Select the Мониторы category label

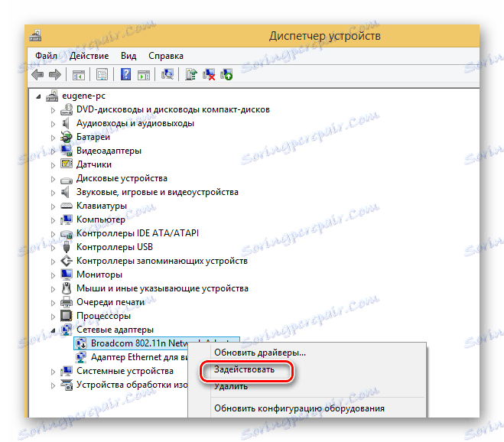(99, 275)
